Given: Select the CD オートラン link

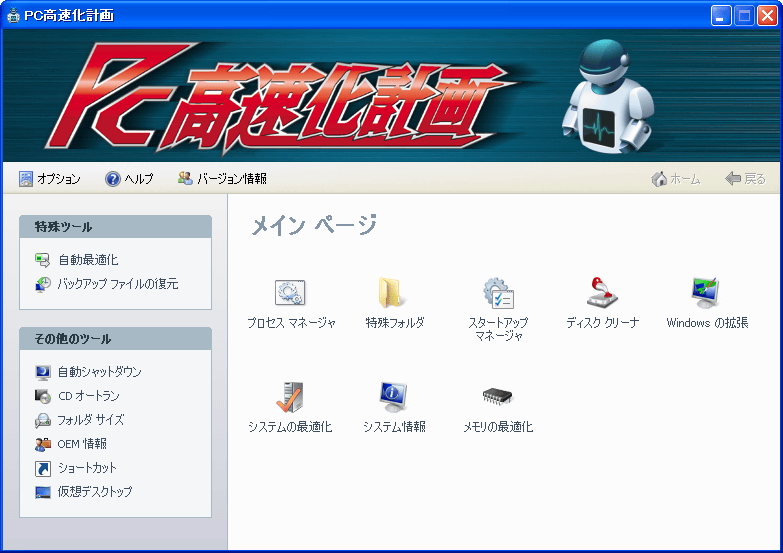Looking at the screenshot, I should point(89,396).
